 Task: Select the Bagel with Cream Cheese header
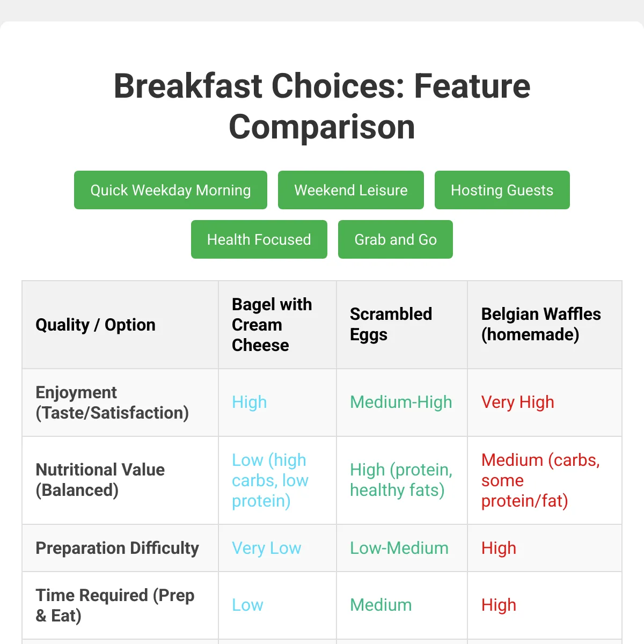tap(272, 325)
